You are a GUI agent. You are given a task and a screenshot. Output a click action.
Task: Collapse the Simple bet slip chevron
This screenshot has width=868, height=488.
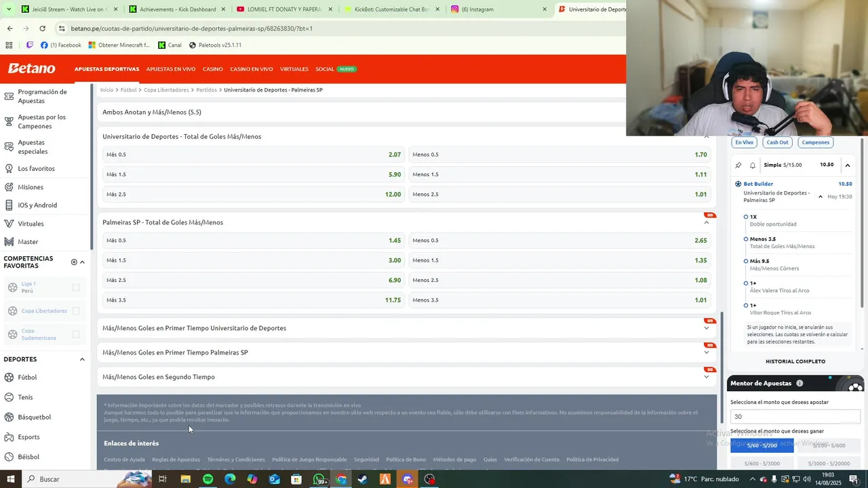click(847, 165)
